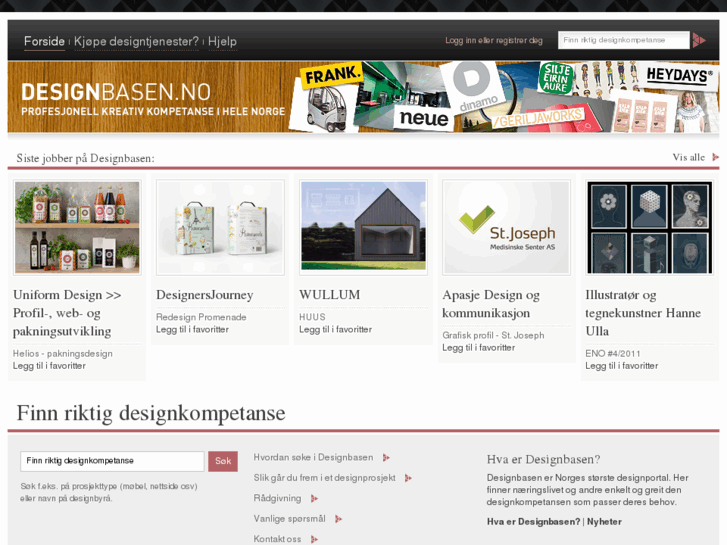Focus the main Finn riktig designkompetanse field
The image size is (727, 545).
pyautogui.click(x=112, y=461)
